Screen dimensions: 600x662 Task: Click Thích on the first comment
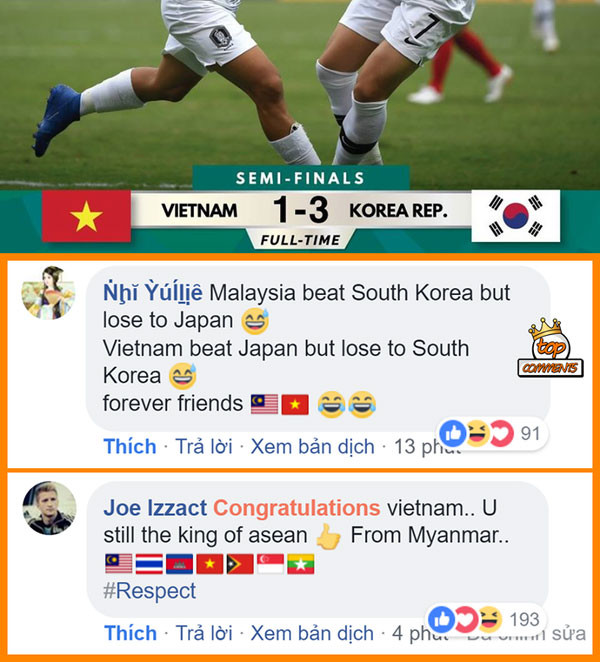130,446
